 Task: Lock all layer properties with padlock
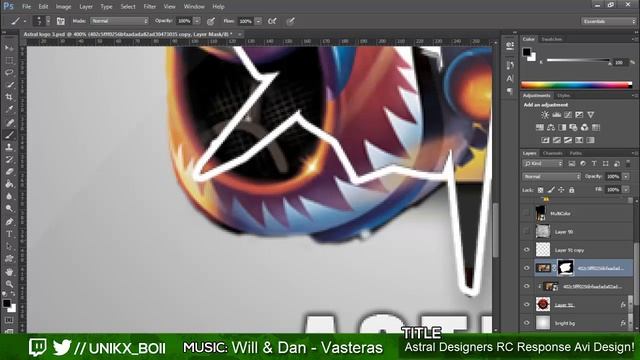[571, 190]
